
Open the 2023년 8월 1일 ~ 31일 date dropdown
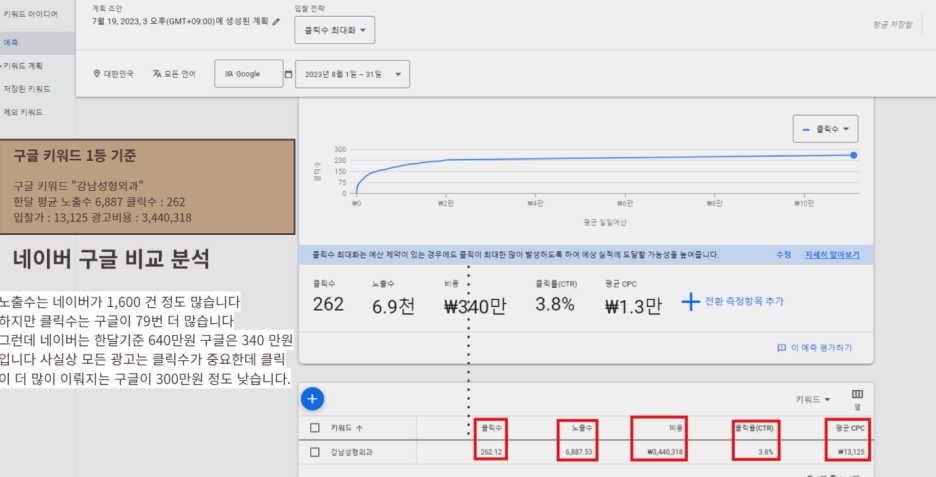tap(352, 74)
